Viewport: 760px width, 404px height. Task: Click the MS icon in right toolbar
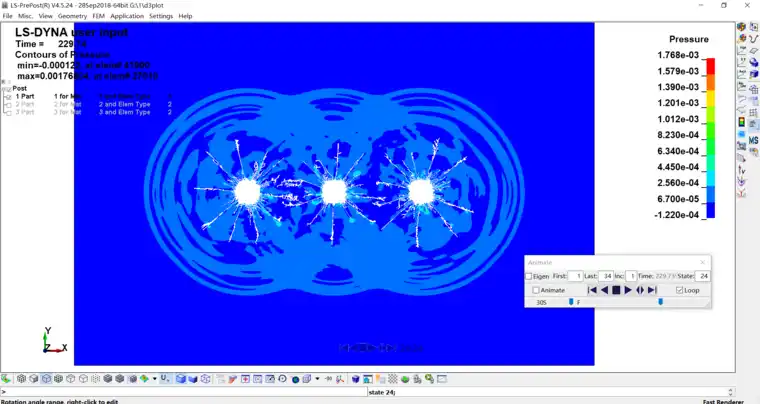pyautogui.click(x=754, y=140)
